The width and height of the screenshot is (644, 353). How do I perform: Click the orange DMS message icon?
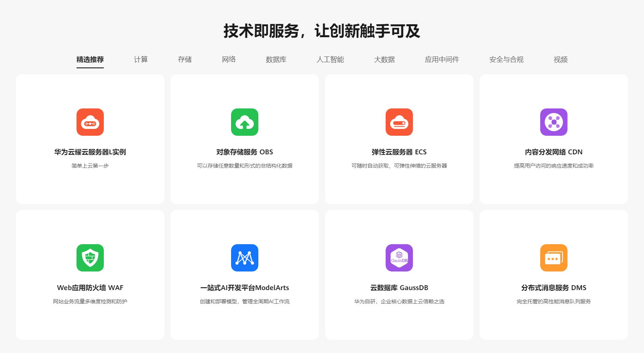click(x=554, y=258)
